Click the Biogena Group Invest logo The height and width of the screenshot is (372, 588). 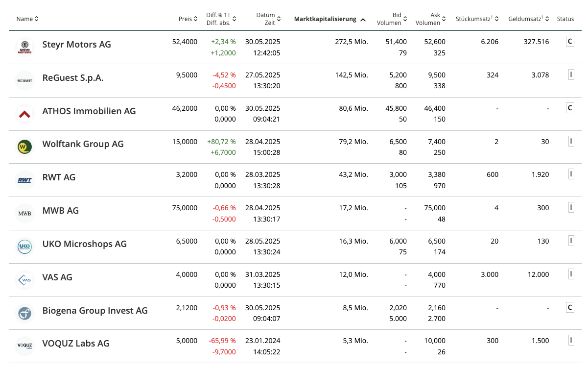coord(24,314)
